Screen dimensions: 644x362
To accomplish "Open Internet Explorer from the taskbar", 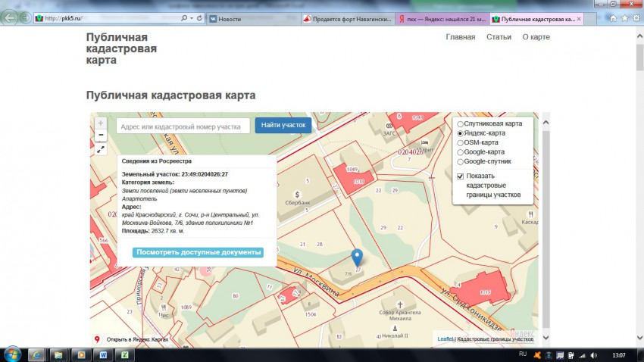I will (x=36, y=354).
